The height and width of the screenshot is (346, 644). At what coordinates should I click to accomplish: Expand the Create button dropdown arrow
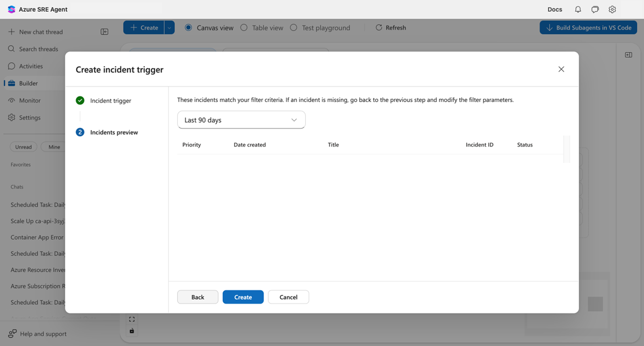[169, 27]
